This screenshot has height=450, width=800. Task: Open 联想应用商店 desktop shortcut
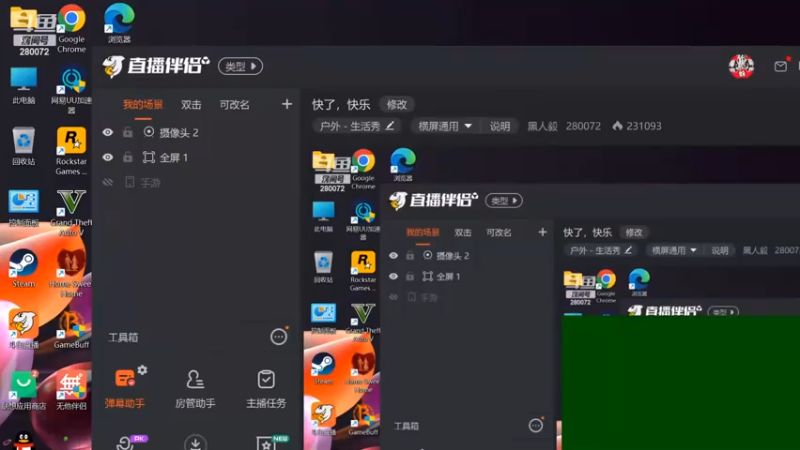(23, 391)
